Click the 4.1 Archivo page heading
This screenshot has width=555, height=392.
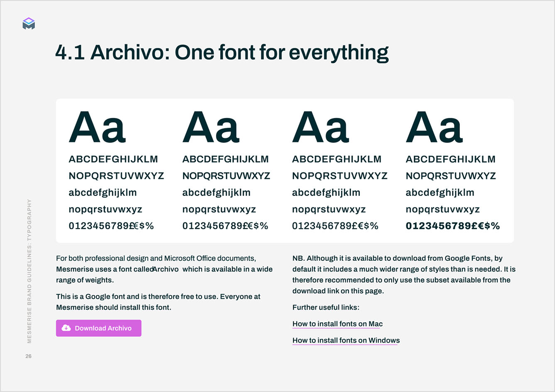[222, 52]
